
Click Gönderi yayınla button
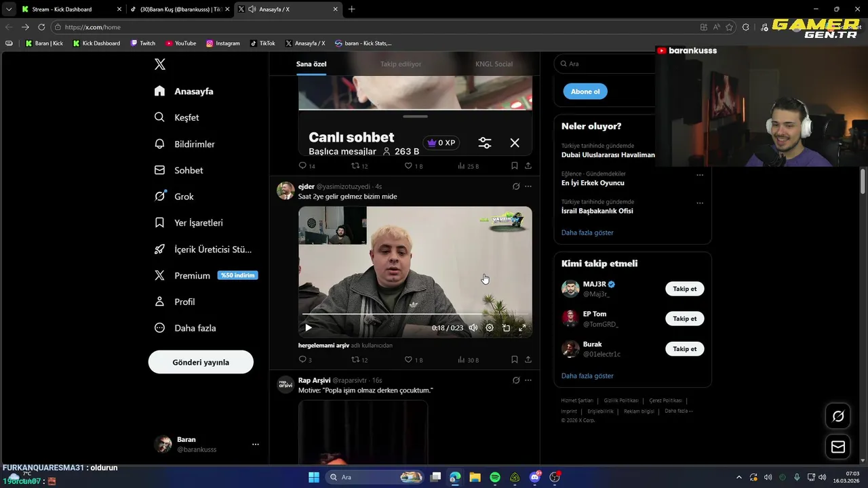[x=201, y=362]
